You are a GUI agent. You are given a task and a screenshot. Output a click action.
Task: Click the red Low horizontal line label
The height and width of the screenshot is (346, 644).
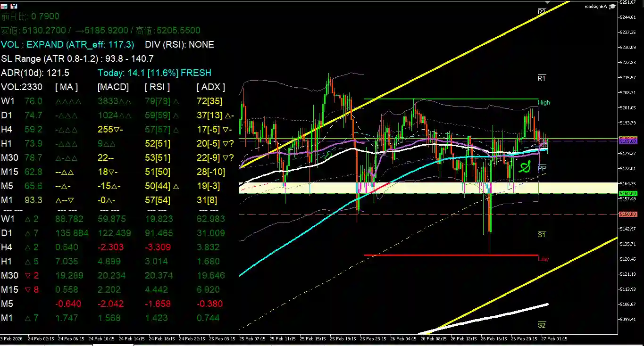point(544,259)
